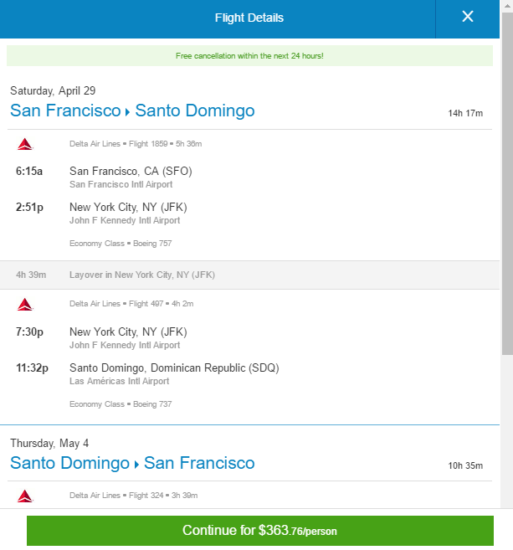The height and width of the screenshot is (550, 513).
Task: Click the arrow between Santo Domingo and San Francisco
Action: tap(136, 465)
